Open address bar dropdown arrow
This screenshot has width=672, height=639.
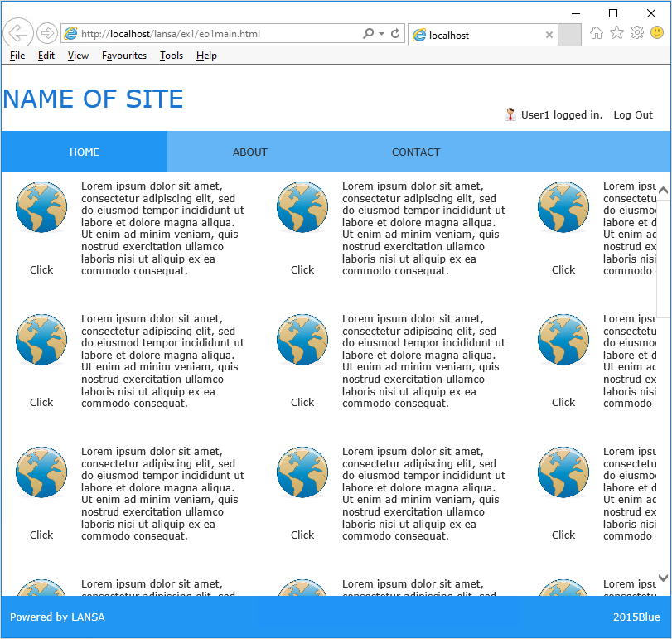tap(381, 33)
